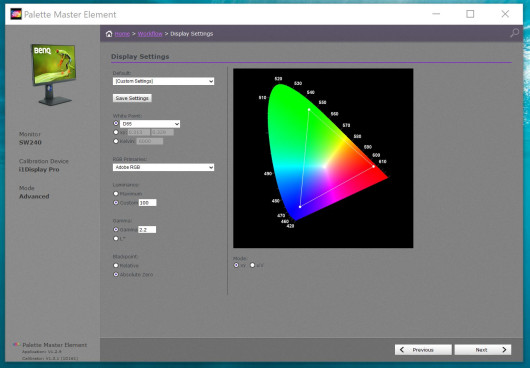Go to the Workflow breadcrumb link
This screenshot has height=368, width=530.
tap(150, 34)
